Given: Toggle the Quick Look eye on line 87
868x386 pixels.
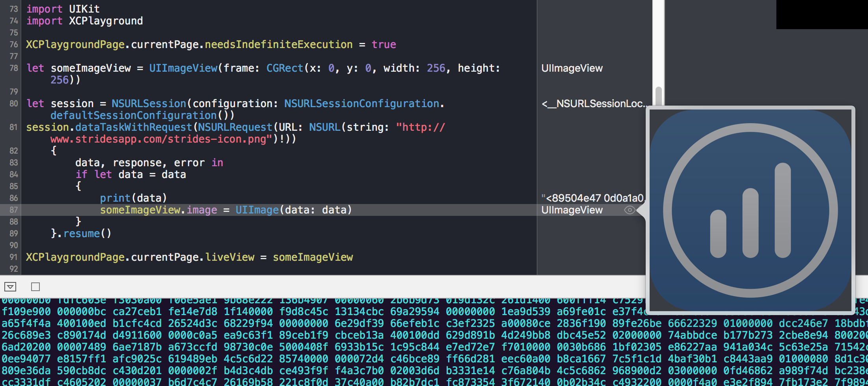Looking at the screenshot, I should point(630,210).
